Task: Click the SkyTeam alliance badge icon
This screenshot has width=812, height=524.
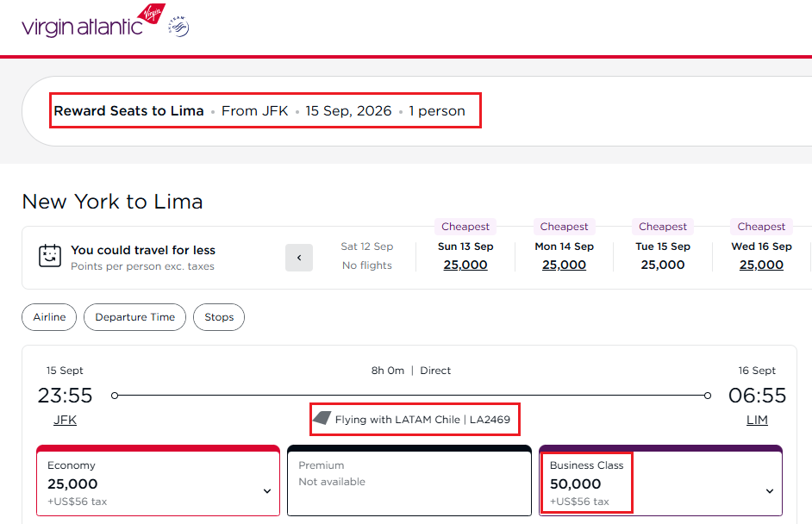Action: (x=178, y=28)
